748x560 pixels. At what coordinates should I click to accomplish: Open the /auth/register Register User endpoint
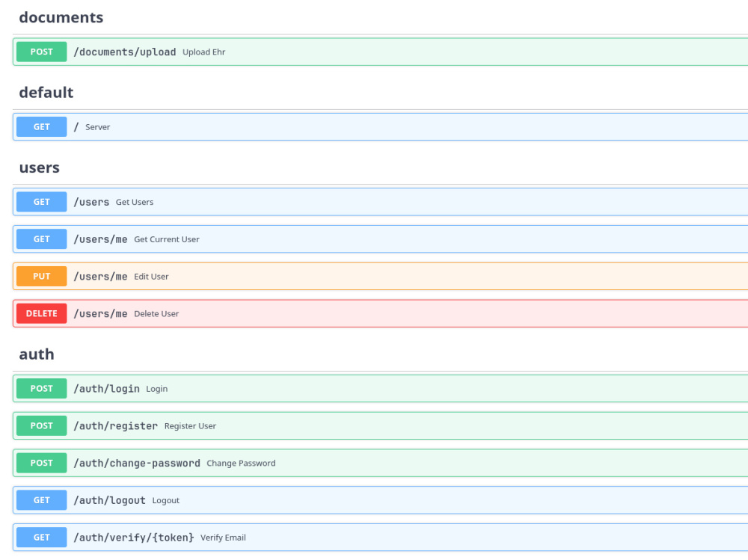coord(299,425)
